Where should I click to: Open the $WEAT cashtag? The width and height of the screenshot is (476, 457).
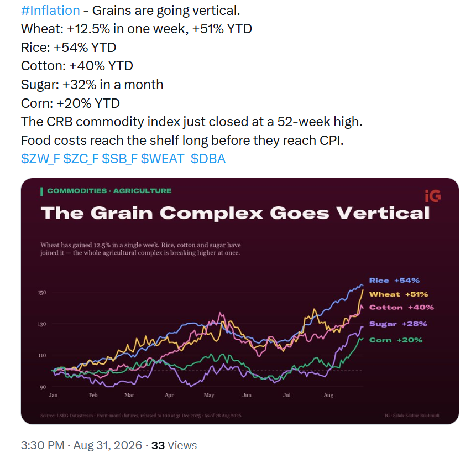coord(163,159)
